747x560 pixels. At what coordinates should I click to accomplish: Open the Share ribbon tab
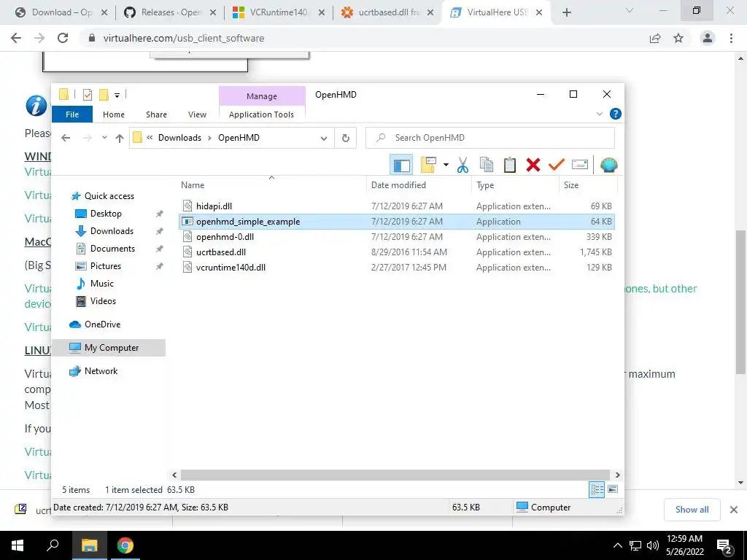click(x=156, y=114)
